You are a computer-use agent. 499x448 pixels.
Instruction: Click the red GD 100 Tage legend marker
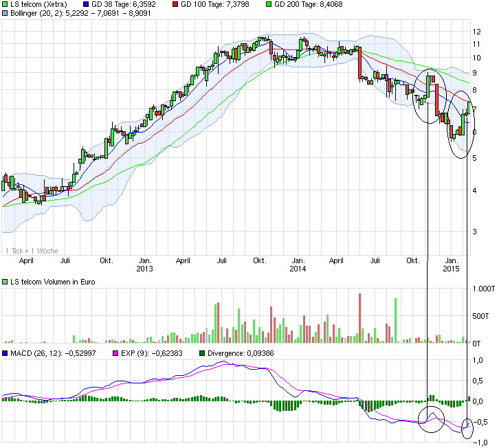(175, 4)
